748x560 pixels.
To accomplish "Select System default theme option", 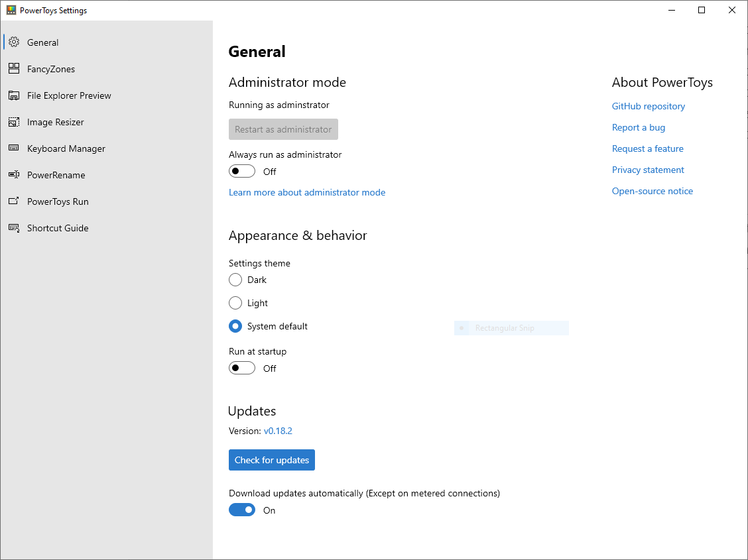I will (x=235, y=326).
